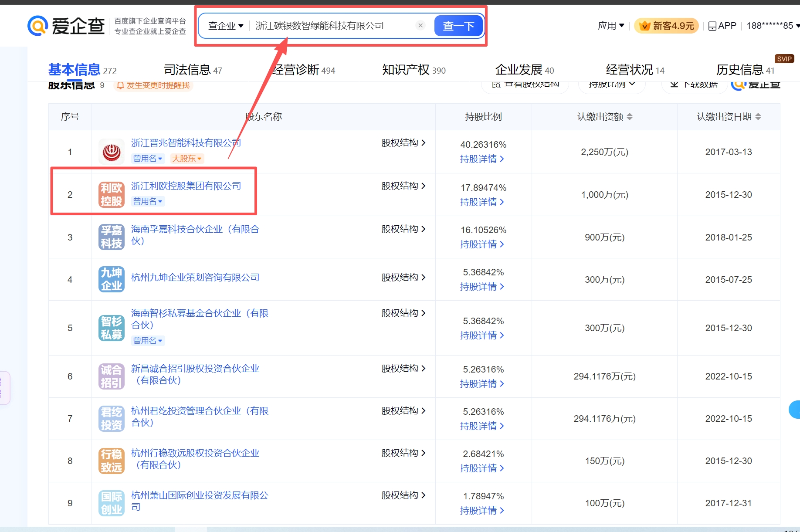Image resolution: width=800 pixels, height=532 pixels.
Task: Open 股权结构 for 浙江利欧控股集团
Action: tap(403, 186)
